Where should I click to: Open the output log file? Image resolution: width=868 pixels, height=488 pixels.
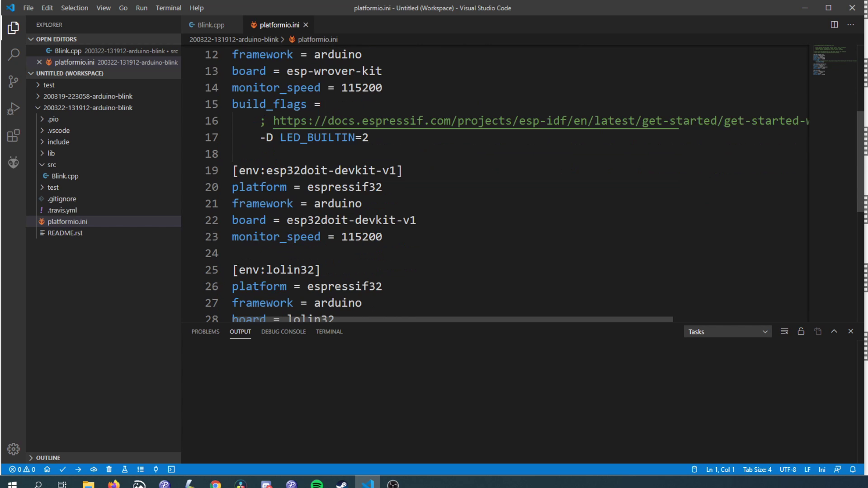click(x=817, y=331)
